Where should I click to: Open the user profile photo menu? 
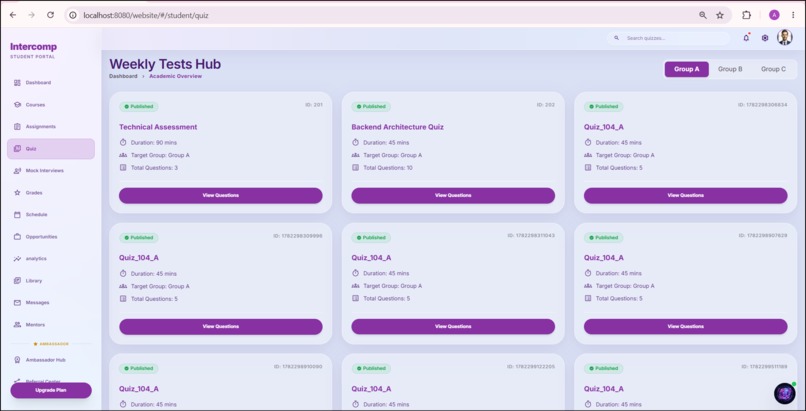click(784, 38)
